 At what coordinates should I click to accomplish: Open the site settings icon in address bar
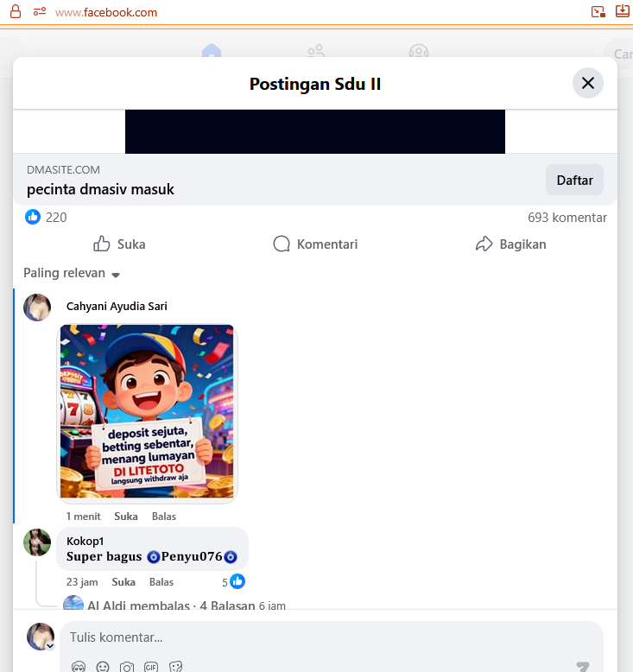tap(40, 11)
